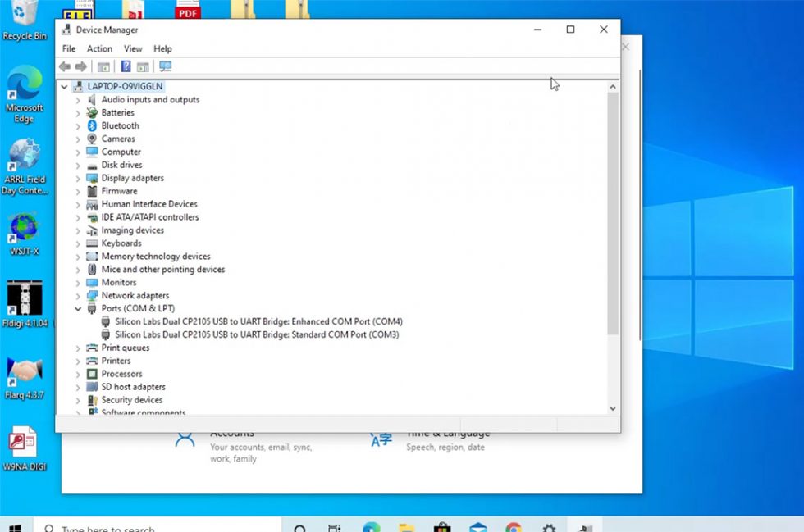Collapse the Ports (COM & LPT) category
Image resolution: width=804 pixels, height=532 pixels.
point(78,309)
